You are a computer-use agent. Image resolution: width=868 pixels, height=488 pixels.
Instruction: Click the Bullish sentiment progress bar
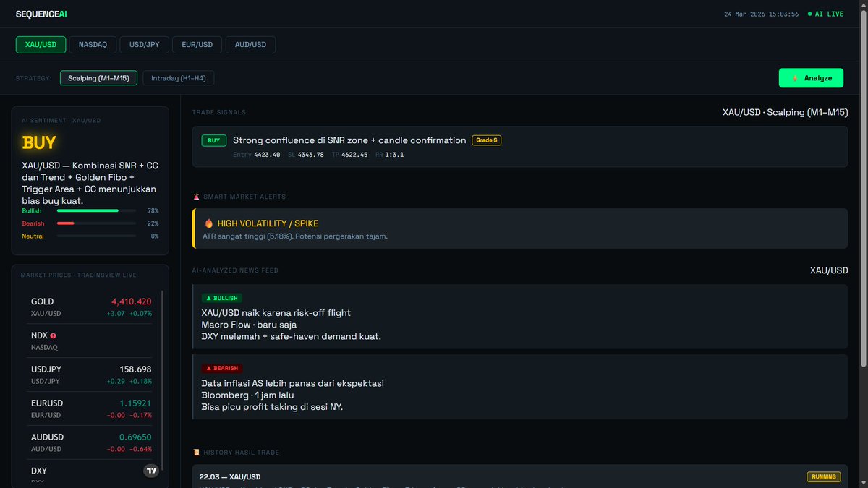96,210
